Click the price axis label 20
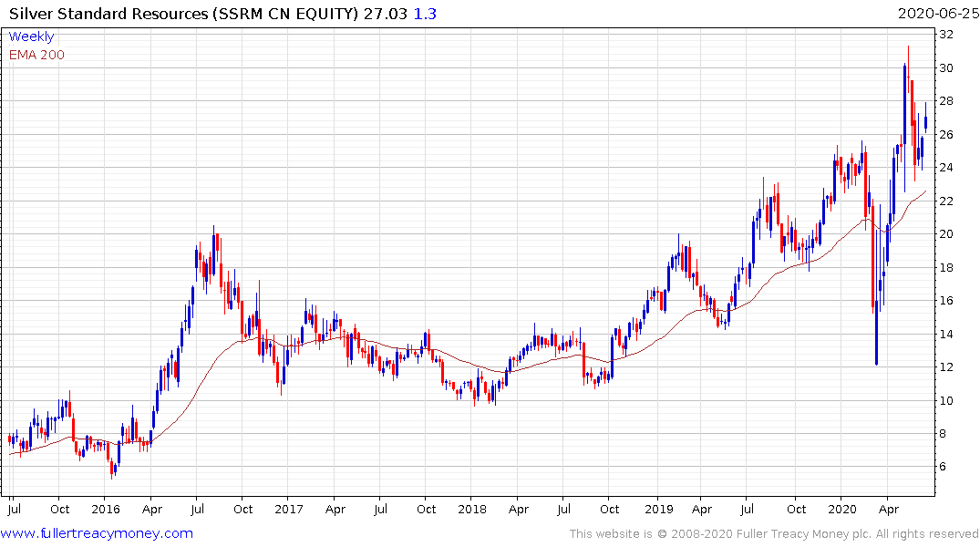 pyautogui.click(x=946, y=233)
